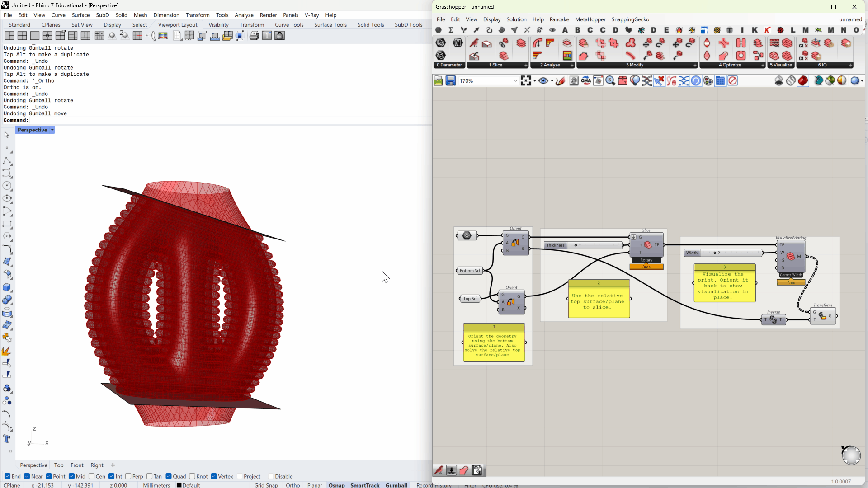This screenshot has height=488, width=868.
Task: Click the Zoom Extents icon in Grasshopper
Action: [526, 81]
